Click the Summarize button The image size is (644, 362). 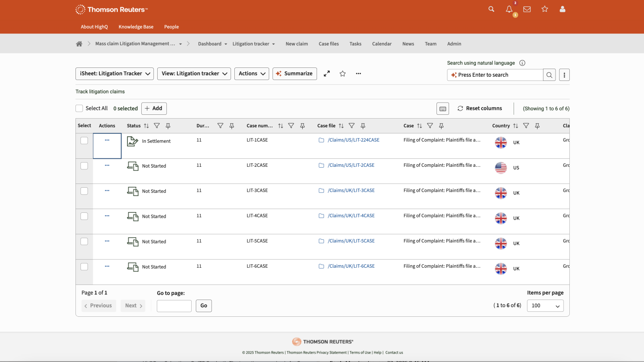(x=294, y=74)
